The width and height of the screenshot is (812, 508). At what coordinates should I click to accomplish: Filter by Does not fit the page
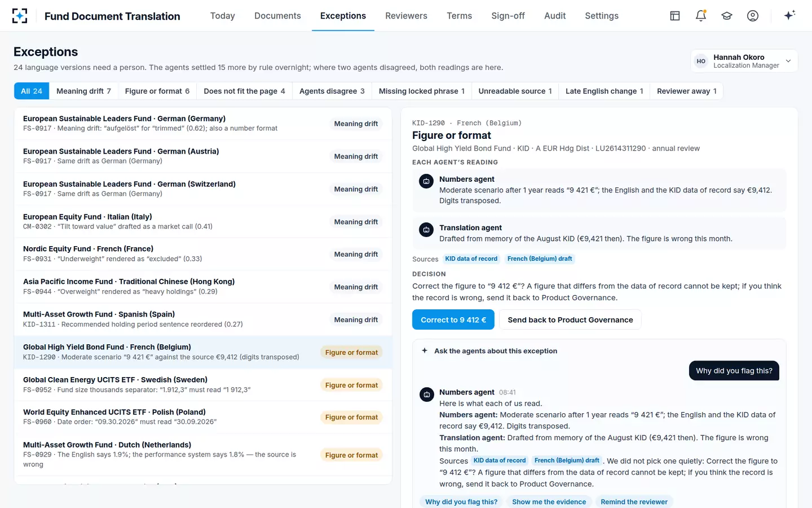pos(244,91)
